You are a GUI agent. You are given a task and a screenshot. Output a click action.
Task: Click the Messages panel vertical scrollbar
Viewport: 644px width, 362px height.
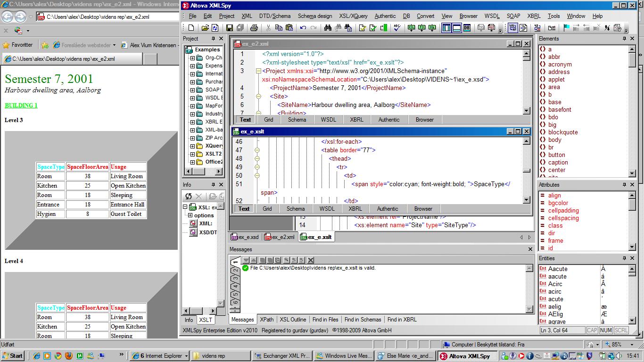(x=529, y=288)
